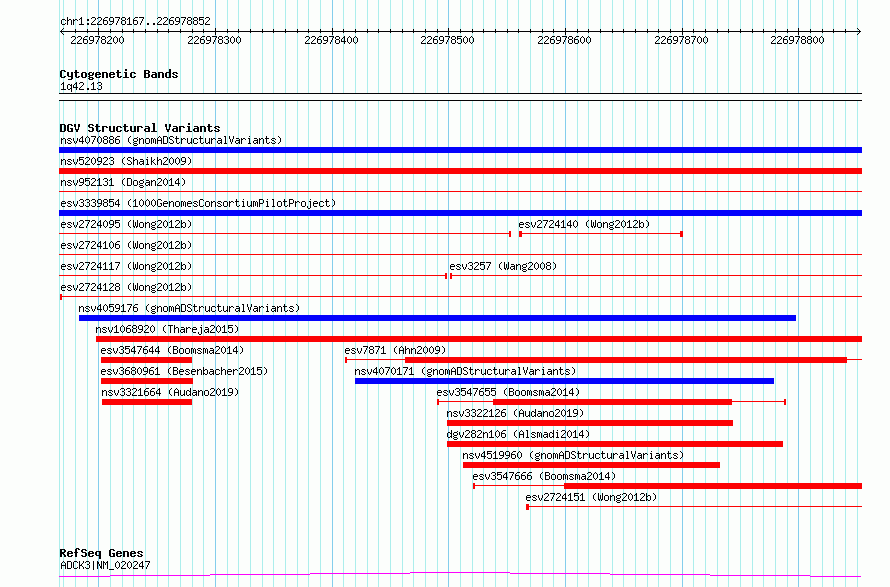Open esv3547655 (Boomsma2014) label
The image size is (890, 587).
pos(508,392)
